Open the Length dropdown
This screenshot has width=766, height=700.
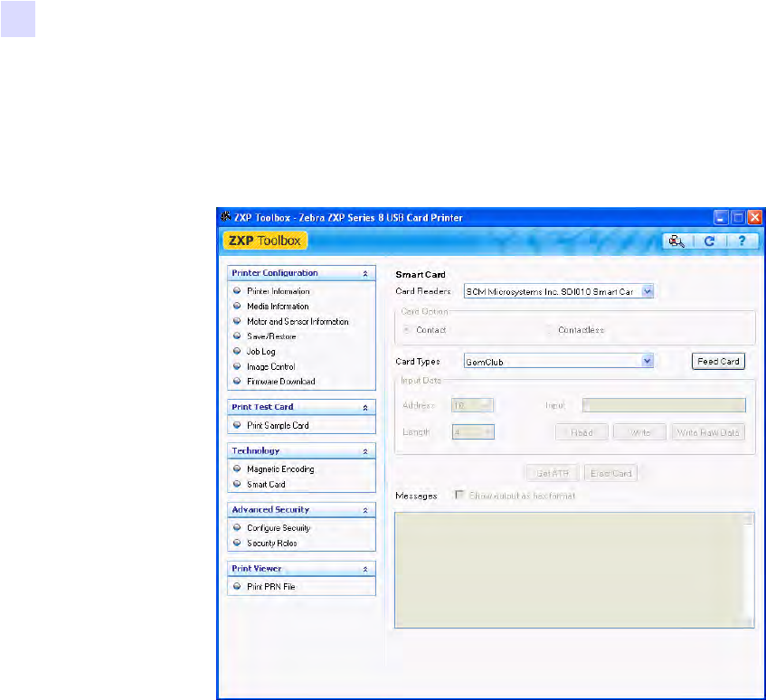[x=473, y=432]
